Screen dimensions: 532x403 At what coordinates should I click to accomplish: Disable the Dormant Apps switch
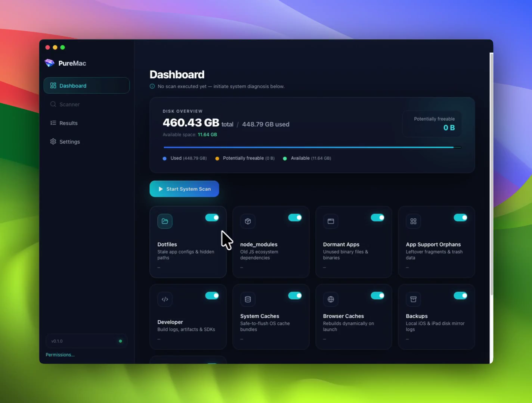(x=377, y=218)
